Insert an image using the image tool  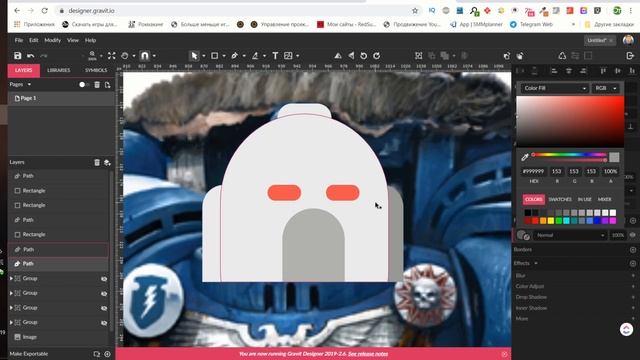coord(288,56)
